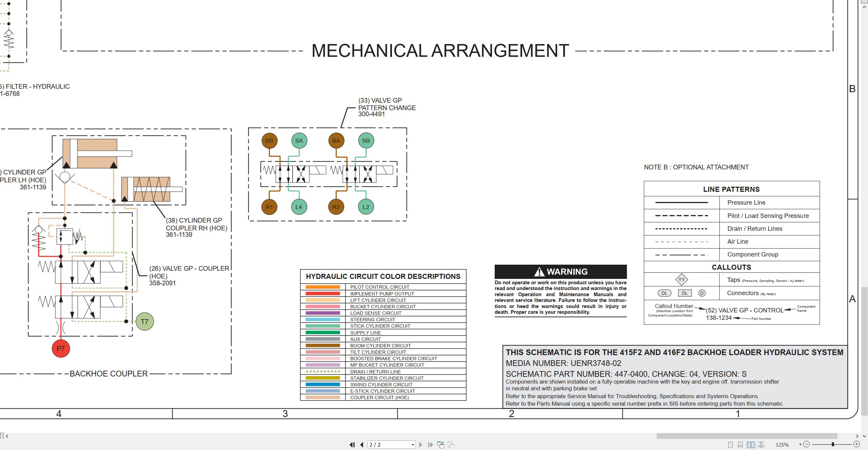
Task: Click the BACKHOE COUPLER group label
Action: pos(108,373)
